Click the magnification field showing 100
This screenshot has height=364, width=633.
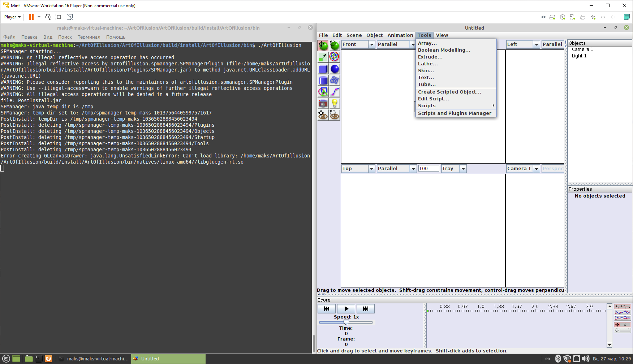[429, 169]
